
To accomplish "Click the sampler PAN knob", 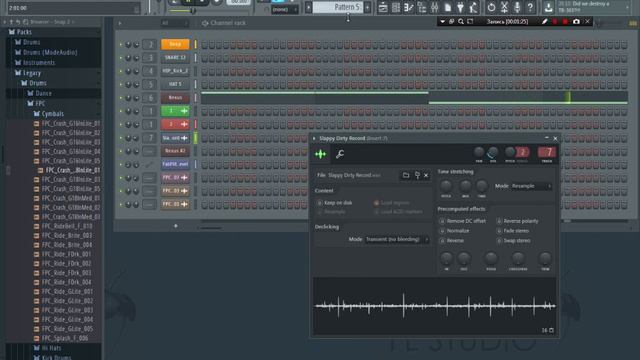I will click(x=479, y=153).
